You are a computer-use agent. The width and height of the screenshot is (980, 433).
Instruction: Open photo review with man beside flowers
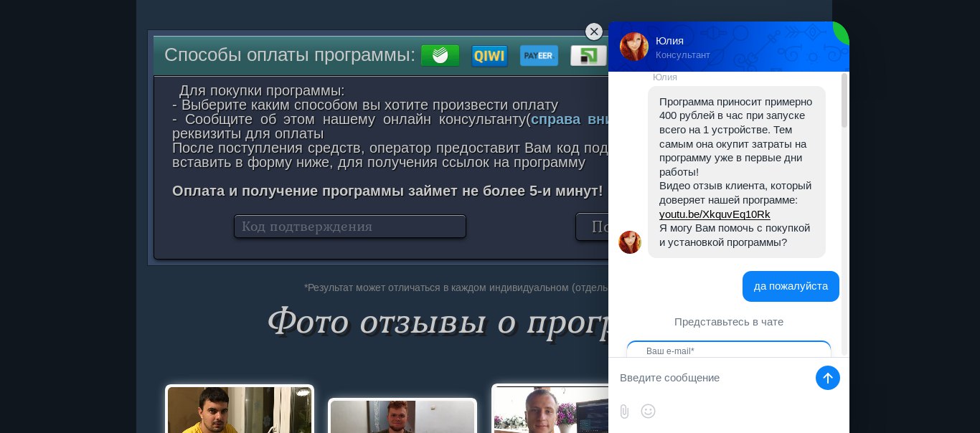tap(550, 409)
